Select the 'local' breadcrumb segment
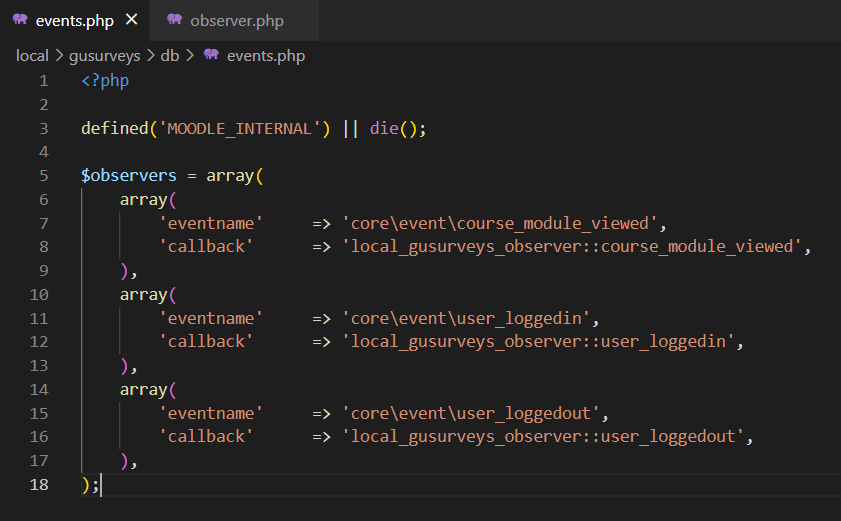Image resolution: width=841 pixels, height=521 pixels. [32, 56]
